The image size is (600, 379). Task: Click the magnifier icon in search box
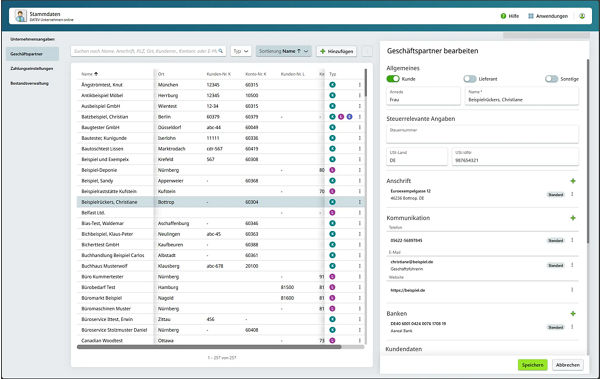click(221, 51)
